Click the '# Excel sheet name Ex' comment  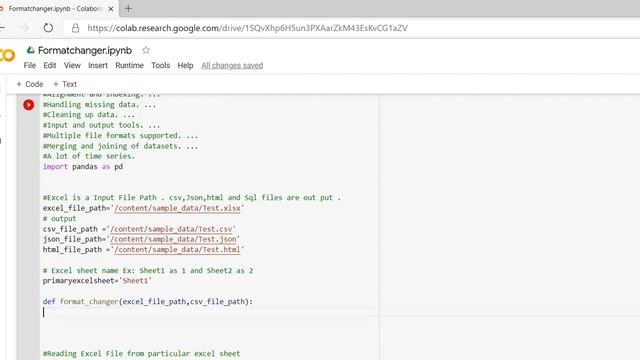148,270
